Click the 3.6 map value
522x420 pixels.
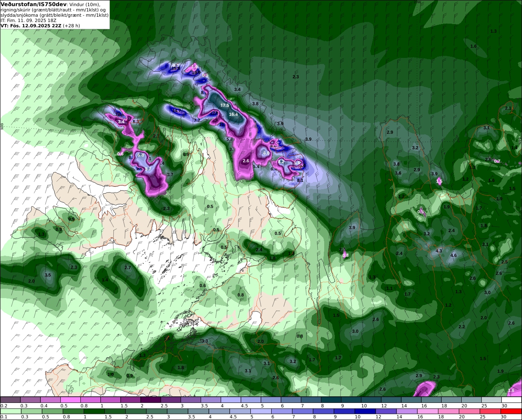398,173
